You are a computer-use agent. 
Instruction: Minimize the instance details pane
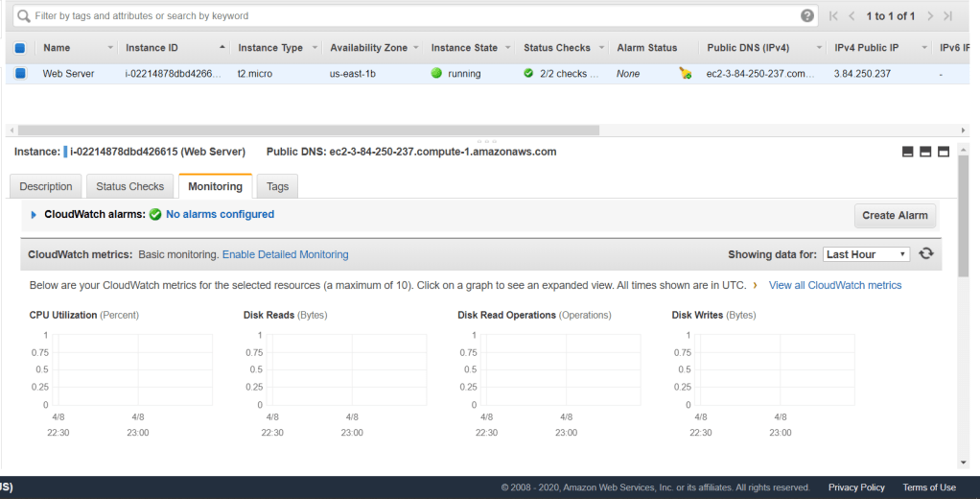click(x=908, y=152)
